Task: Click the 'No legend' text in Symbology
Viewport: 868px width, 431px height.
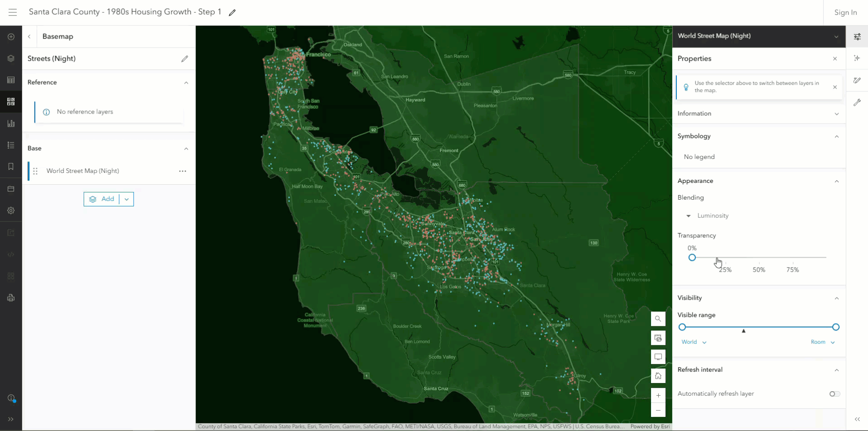Action: [x=699, y=157]
